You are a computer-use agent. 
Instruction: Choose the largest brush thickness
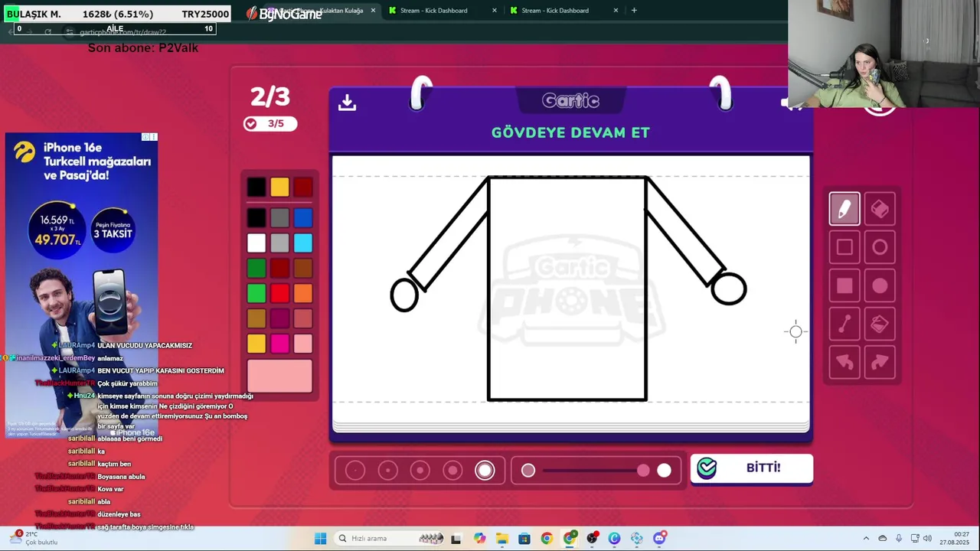coord(485,471)
